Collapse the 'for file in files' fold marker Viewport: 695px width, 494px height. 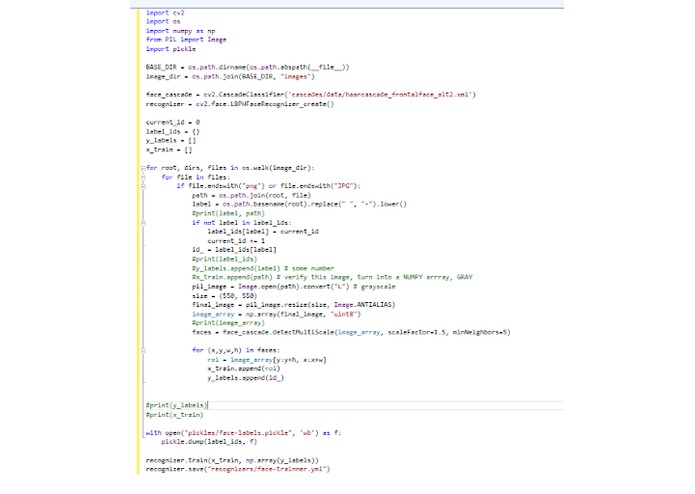(x=143, y=177)
